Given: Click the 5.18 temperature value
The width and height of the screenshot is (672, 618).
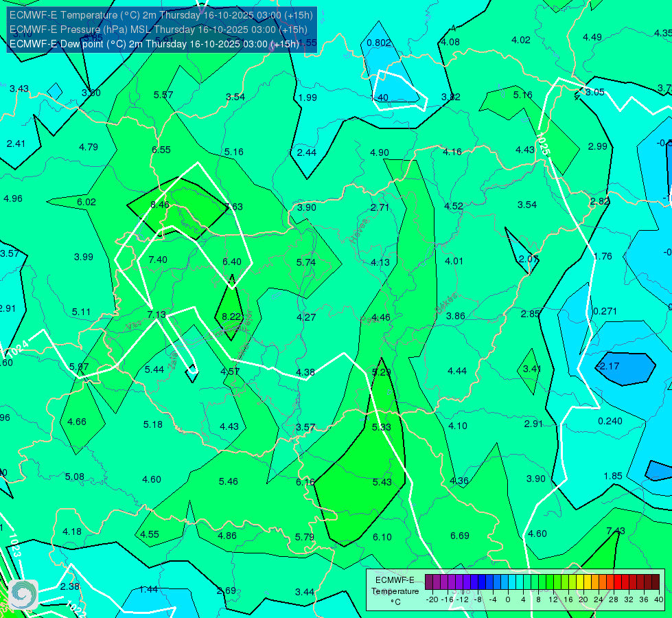Looking at the screenshot, I should (x=152, y=424).
